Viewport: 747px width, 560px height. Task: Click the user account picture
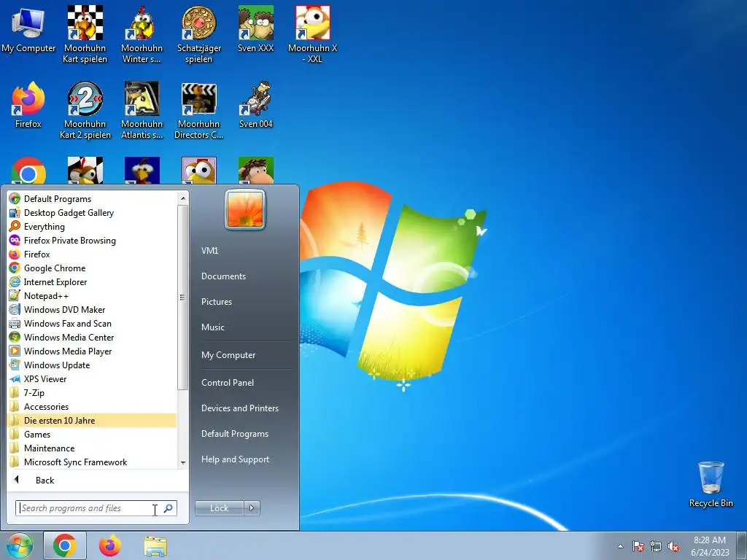pyautogui.click(x=245, y=209)
